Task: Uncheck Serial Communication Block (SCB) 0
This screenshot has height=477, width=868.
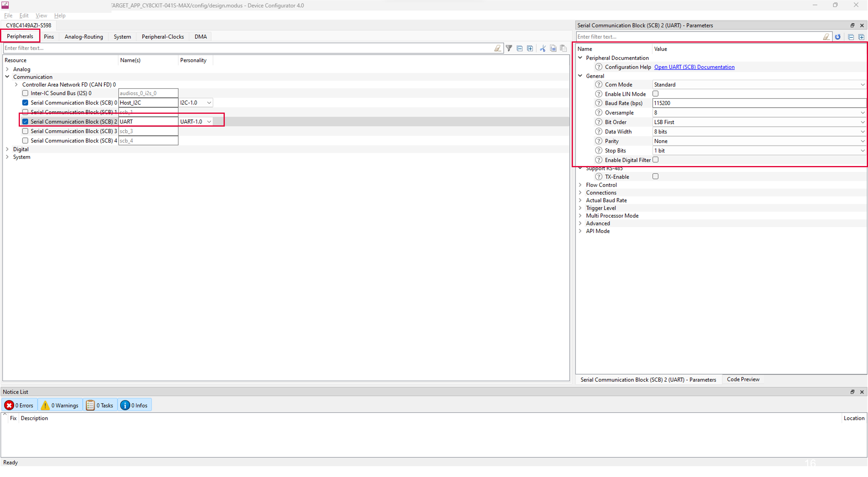Action: pyautogui.click(x=25, y=103)
